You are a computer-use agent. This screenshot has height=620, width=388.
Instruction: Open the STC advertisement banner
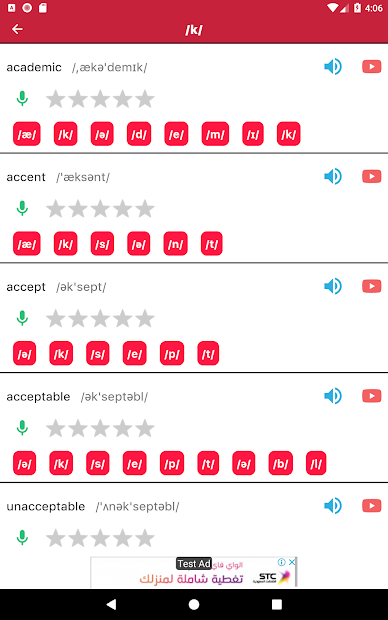194,572
